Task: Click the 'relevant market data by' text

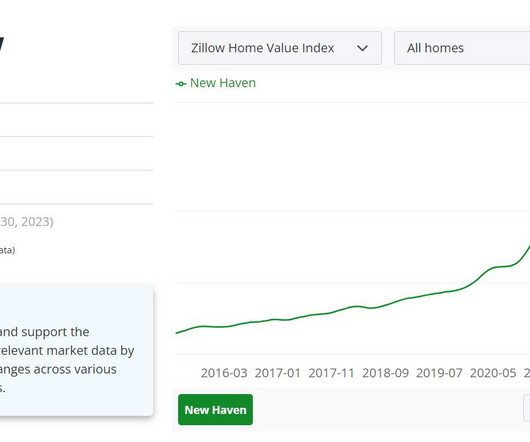Action: 67,351
